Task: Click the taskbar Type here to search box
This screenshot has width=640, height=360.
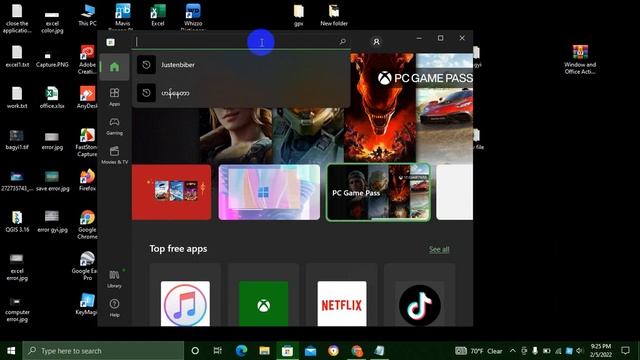Action: pos(103,351)
